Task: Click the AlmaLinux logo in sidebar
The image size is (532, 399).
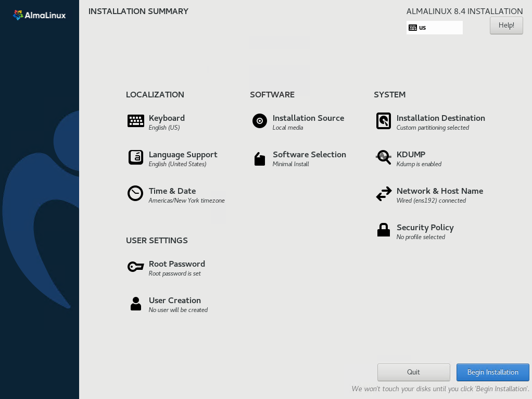Action: (40, 15)
